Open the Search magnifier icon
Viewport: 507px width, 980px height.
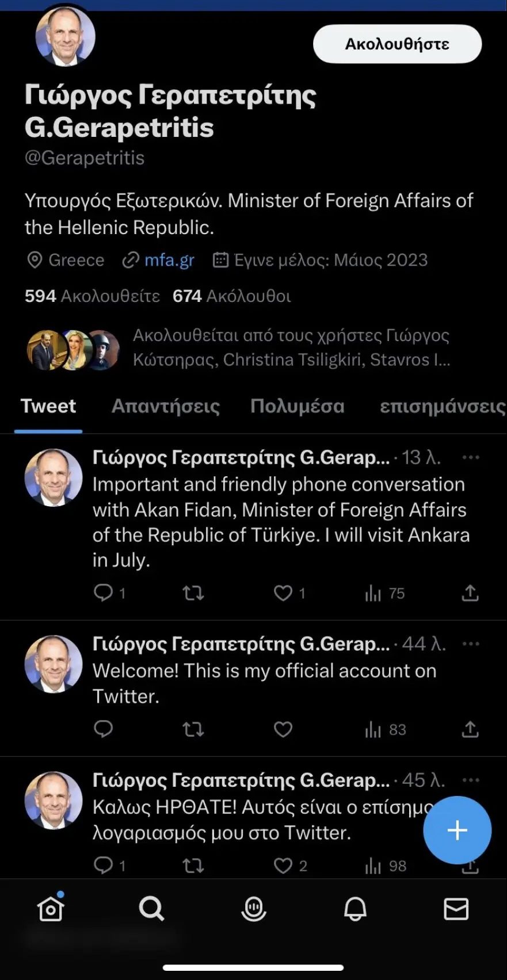152,909
